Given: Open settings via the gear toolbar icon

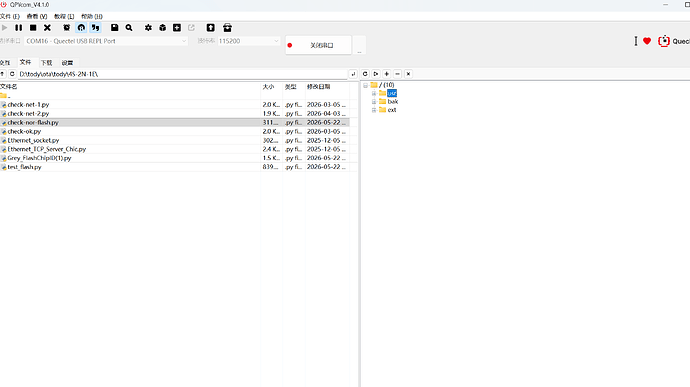Looking at the screenshot, I should [x=148, y=28].
